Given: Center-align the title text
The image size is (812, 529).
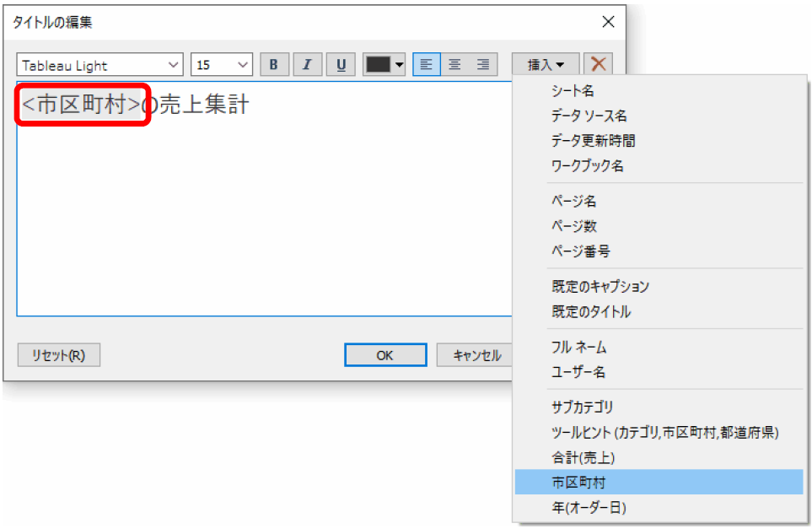Looking at the screenshot, I should click(x=454, y=65).
